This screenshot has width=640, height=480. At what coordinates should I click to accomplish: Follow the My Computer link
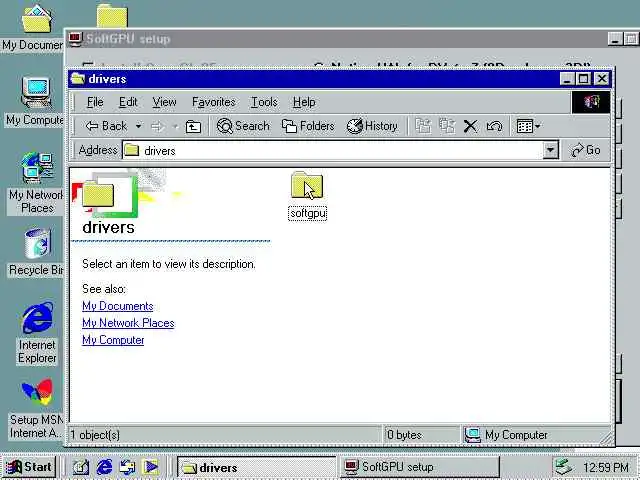(113, 340)
